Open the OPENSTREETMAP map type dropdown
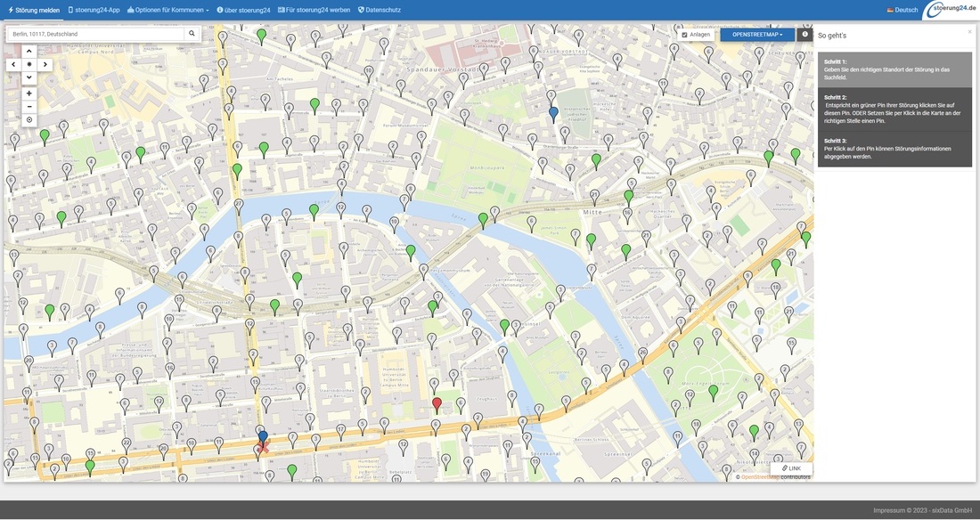Viewport: 980px width, 520px height. (757, 35)
